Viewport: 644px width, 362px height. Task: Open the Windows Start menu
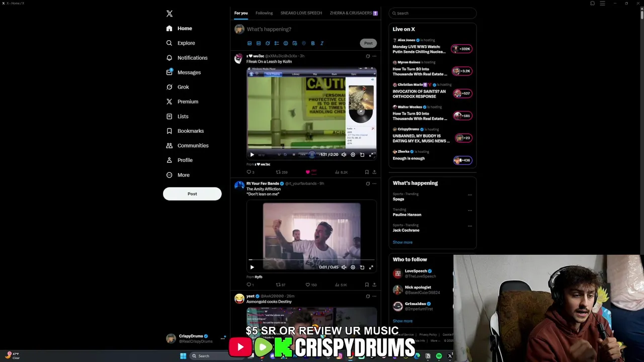point(183,356)
